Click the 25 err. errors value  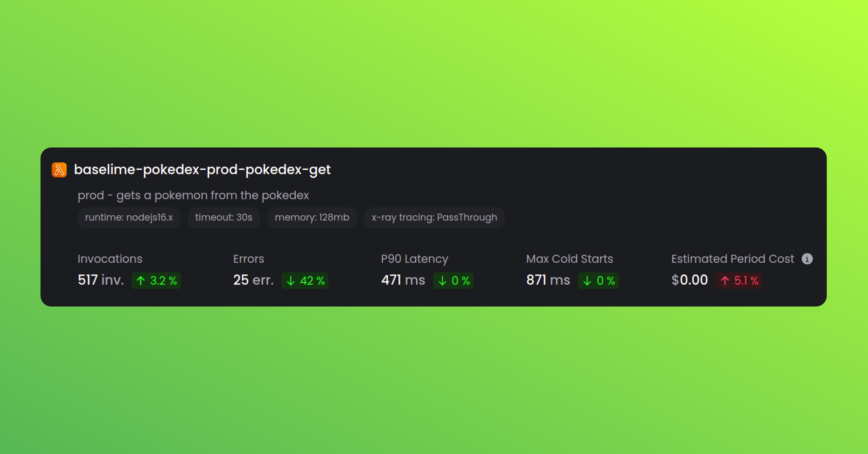tap(253, 280)
